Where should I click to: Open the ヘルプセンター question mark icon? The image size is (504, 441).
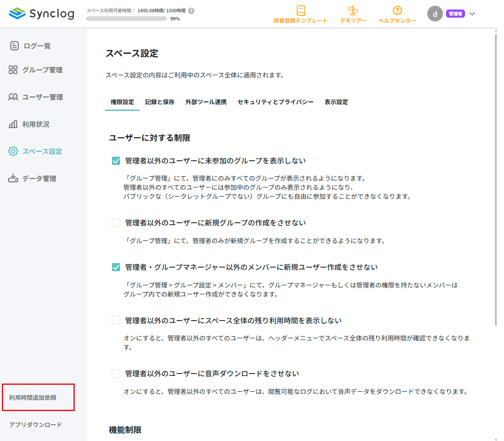(397, 10)
